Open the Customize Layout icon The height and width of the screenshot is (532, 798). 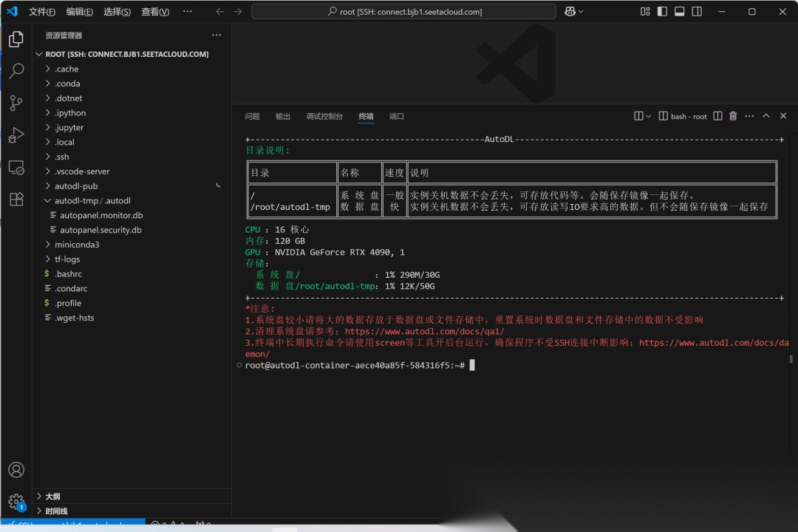click(645, 11)
